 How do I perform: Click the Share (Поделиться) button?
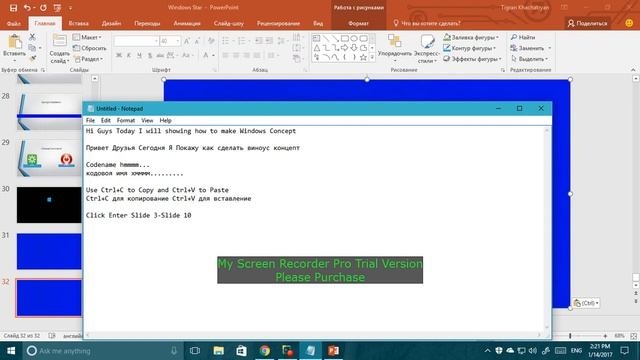587,24
